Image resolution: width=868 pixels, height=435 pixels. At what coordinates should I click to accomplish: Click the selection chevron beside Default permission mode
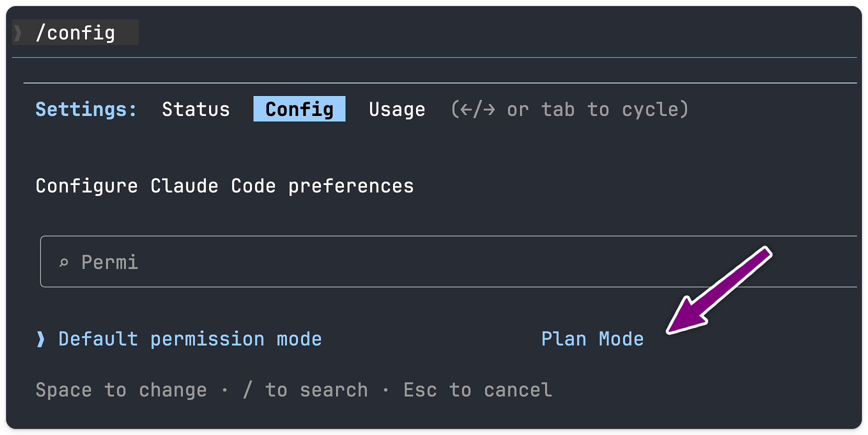click(x=40, y=339)
